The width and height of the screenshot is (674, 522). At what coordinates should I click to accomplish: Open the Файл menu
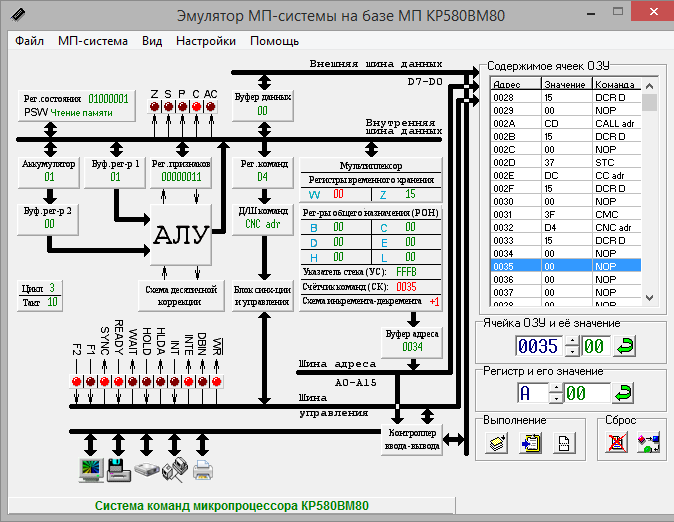click(29, 41)
